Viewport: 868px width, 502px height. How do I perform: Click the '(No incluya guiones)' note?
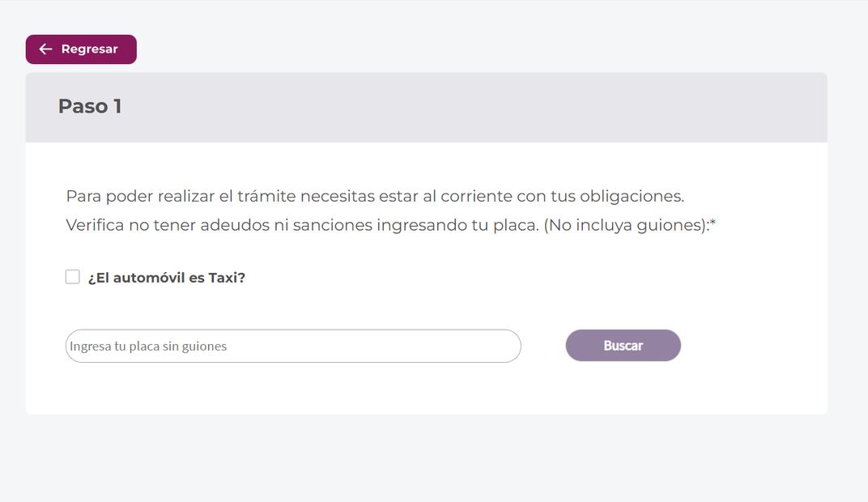625,225
